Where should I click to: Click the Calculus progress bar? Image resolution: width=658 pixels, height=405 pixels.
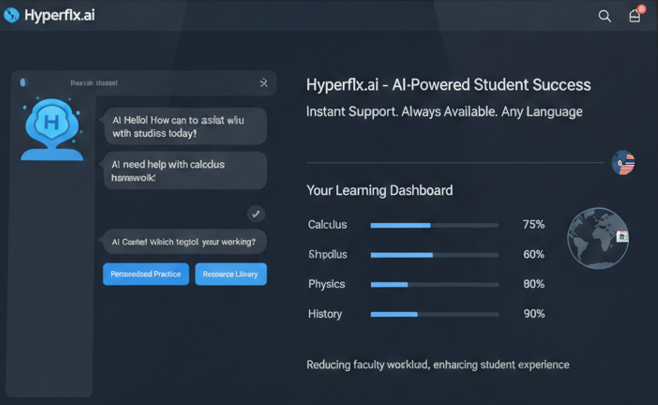(x=434, y=225)
